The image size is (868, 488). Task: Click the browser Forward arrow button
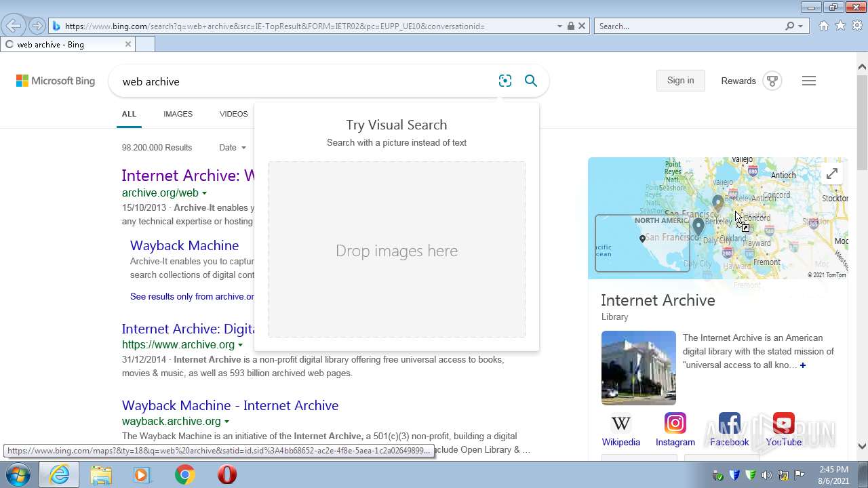(37, 26)
